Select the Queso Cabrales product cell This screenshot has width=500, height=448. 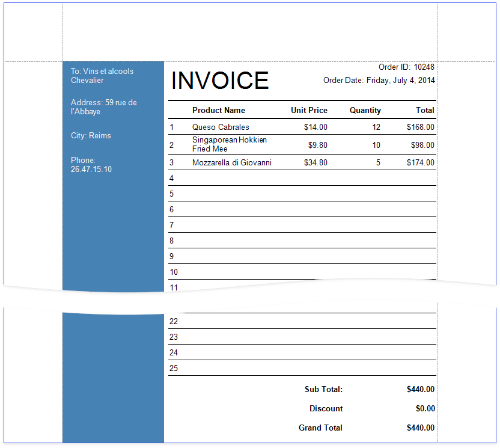(221, 127)
